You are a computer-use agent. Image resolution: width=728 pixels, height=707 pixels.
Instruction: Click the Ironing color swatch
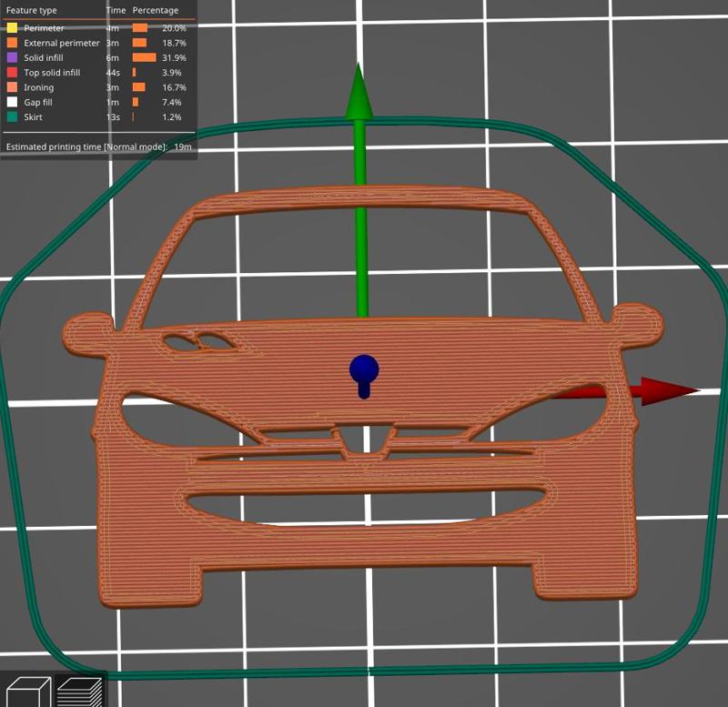click(x=12, y=87)
